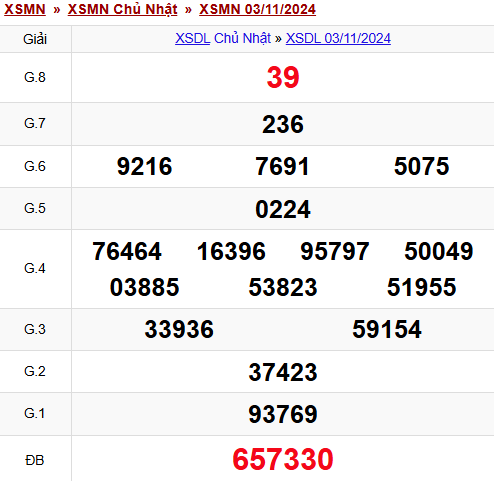Click the G.6 number 5075
The image size is (494, 481).
(422, 166)
